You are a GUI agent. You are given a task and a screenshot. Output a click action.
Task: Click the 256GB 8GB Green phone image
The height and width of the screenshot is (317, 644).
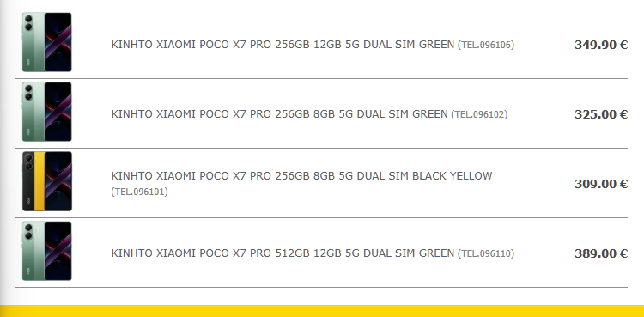(x=47, y=112)
